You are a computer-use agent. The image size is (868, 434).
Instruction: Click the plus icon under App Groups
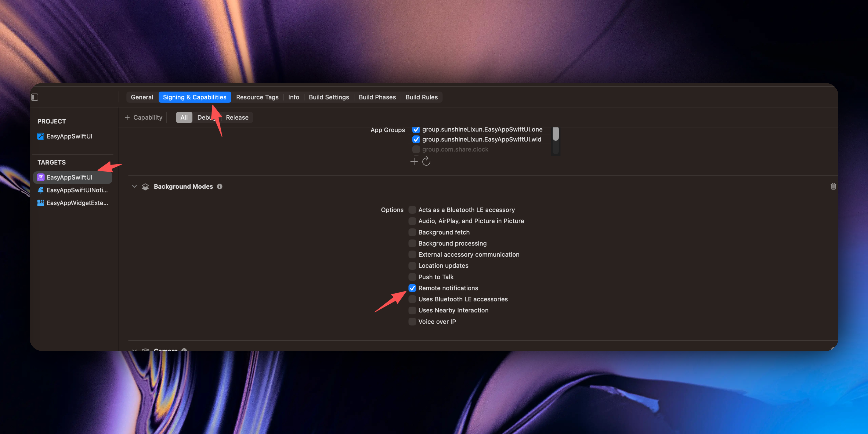pos(414,161)
